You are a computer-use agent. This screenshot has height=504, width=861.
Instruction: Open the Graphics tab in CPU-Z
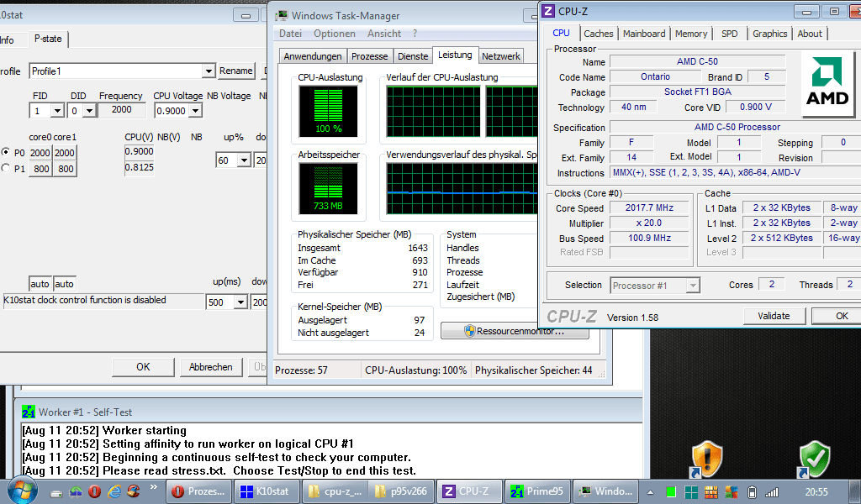(x=770, y=34)
